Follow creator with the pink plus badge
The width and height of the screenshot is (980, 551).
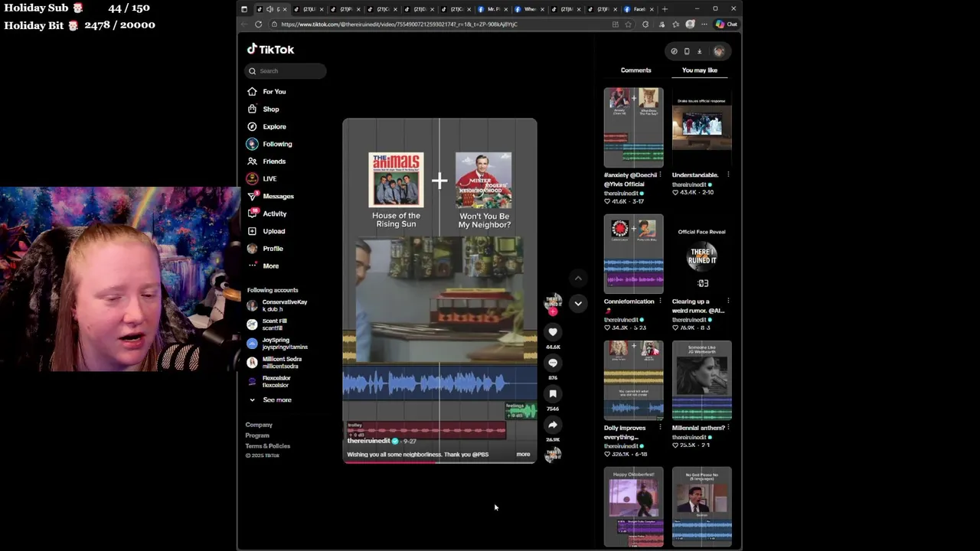(x=553, y=312)
